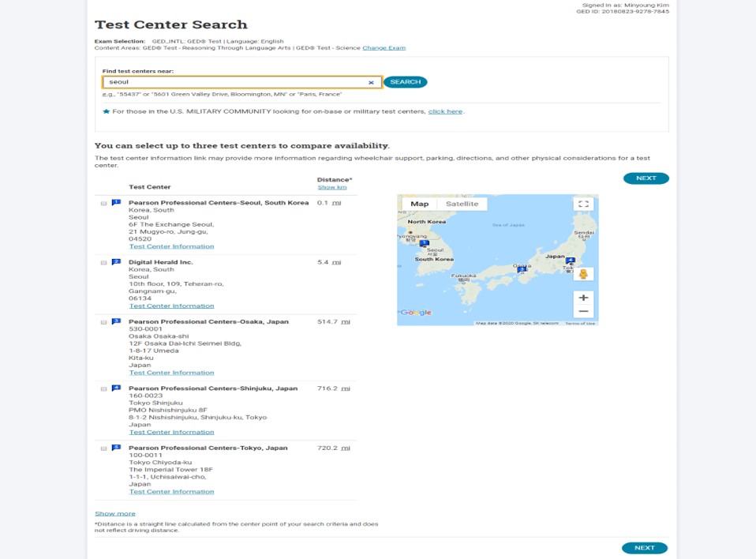Pick up the Street View pegman on map
The image size is (756, 559).
[x=583, y=275]
